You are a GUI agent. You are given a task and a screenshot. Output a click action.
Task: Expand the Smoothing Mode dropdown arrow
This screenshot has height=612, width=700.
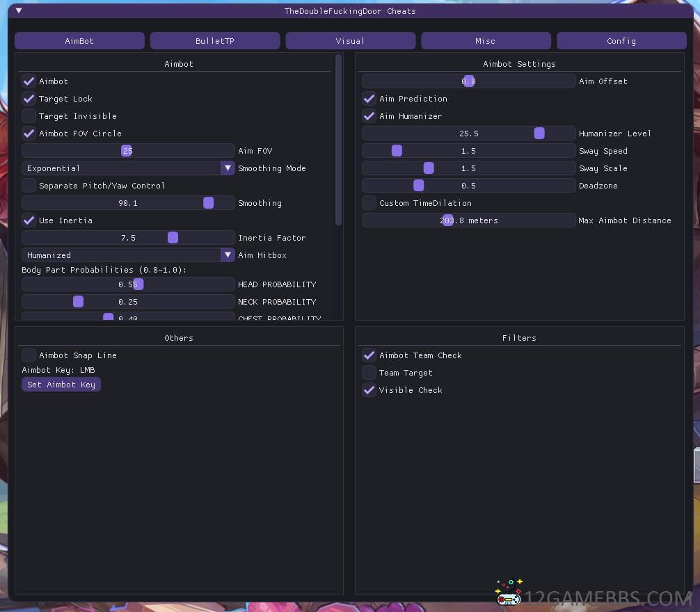(x=228, y=168)
